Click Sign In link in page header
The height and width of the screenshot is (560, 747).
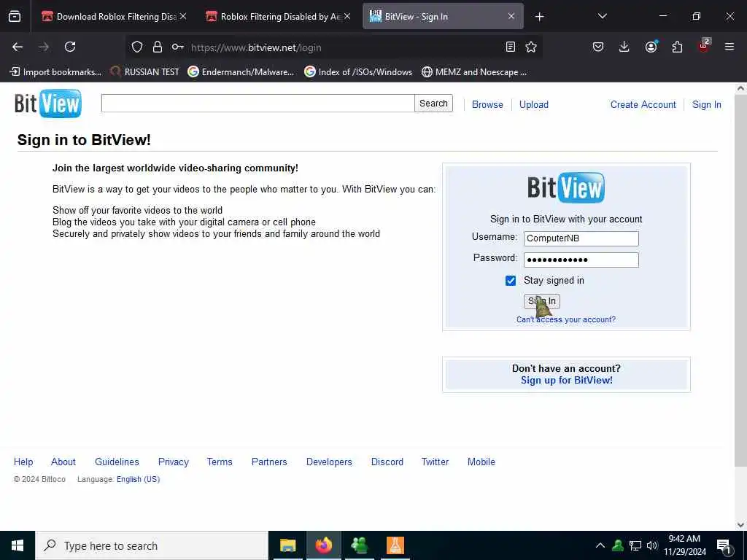click(x=706, y=105)
